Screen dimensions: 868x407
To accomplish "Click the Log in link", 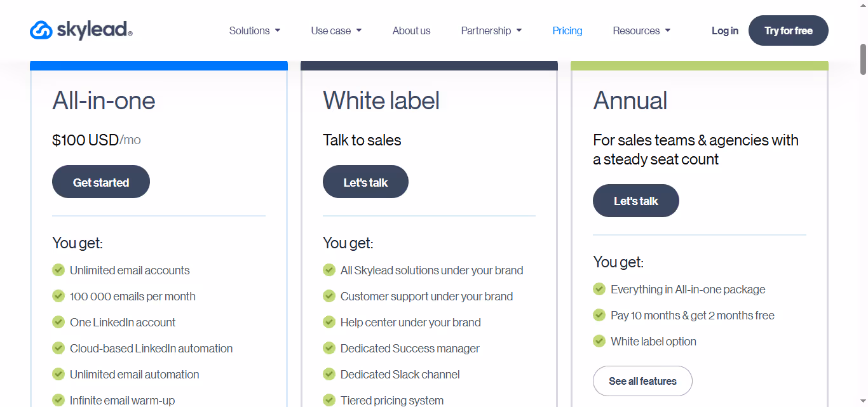I will click(x=724, y=30).
